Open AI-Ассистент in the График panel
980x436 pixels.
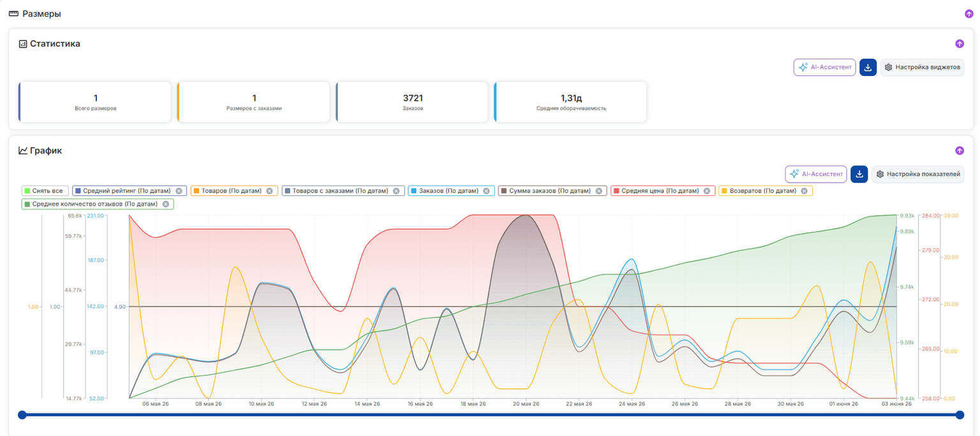coord(815,174)
